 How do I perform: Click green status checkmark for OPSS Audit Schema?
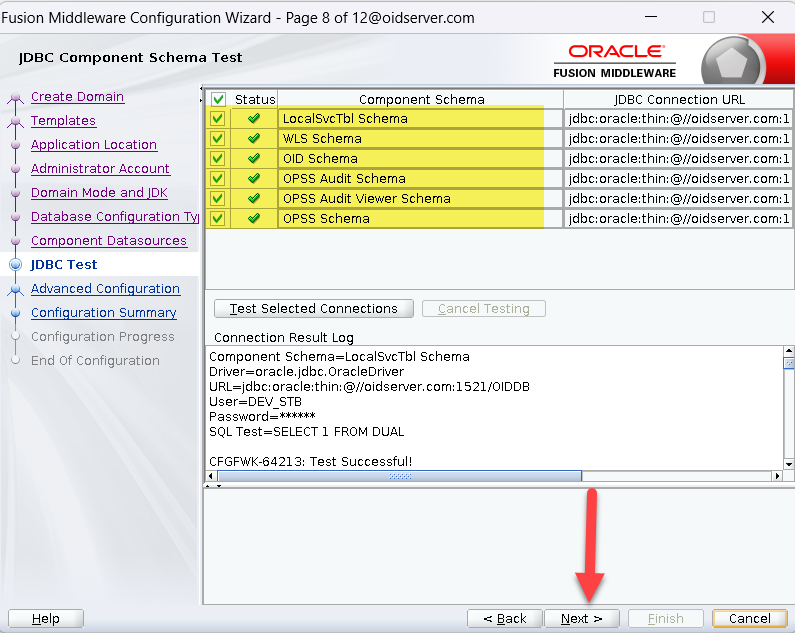pyautogui.click(x=254, y=179)
